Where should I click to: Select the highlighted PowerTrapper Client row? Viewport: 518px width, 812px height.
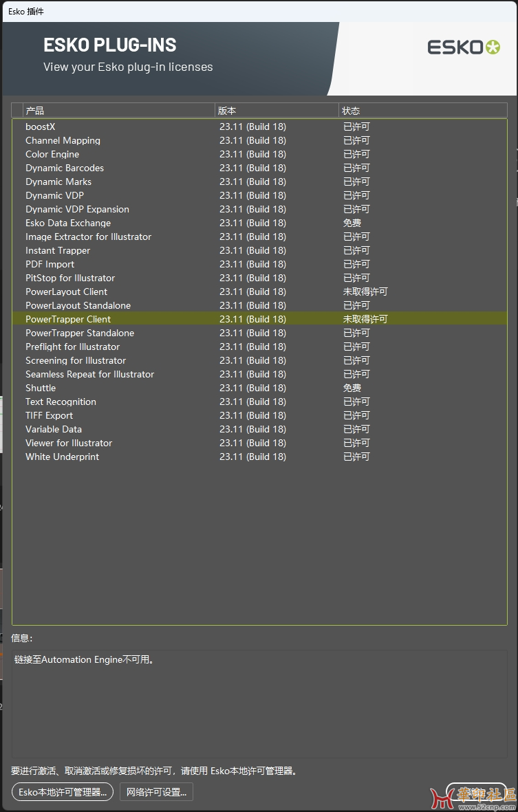(x=259, y=318)
